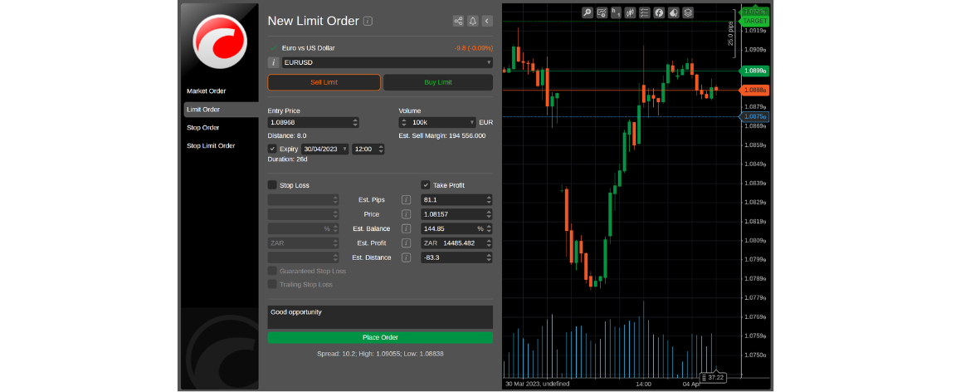
Task: Click the Price row info icon
Action: click(407, 214)
